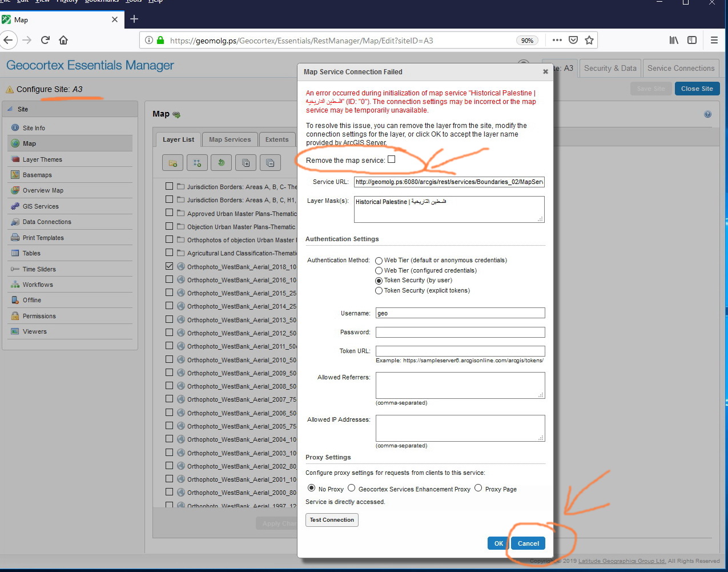Viewport: 728px width, 572px height.
Task: Switch to the Layer List tab
Action: pyautogui.click(x=178, y=139)
